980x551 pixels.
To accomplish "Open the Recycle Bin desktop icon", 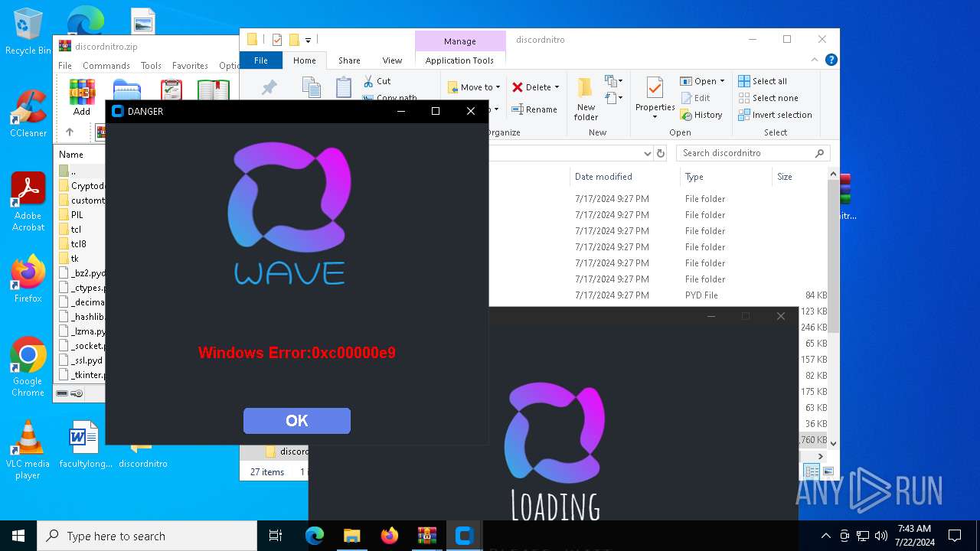I will (x=28, y=32).
